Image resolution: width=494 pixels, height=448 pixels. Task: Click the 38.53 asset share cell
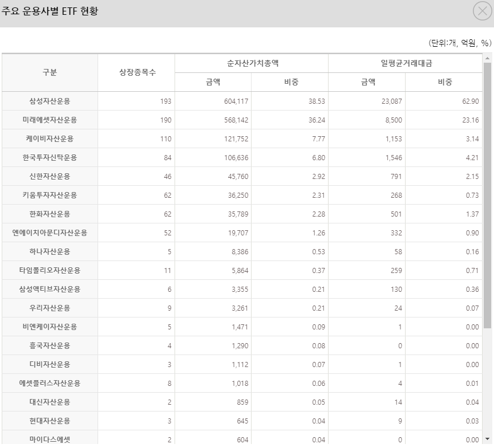(317, 101)
